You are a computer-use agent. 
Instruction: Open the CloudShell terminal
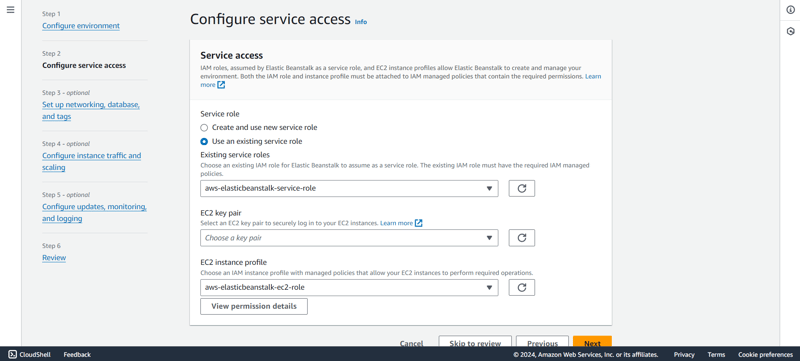point(30,354)
